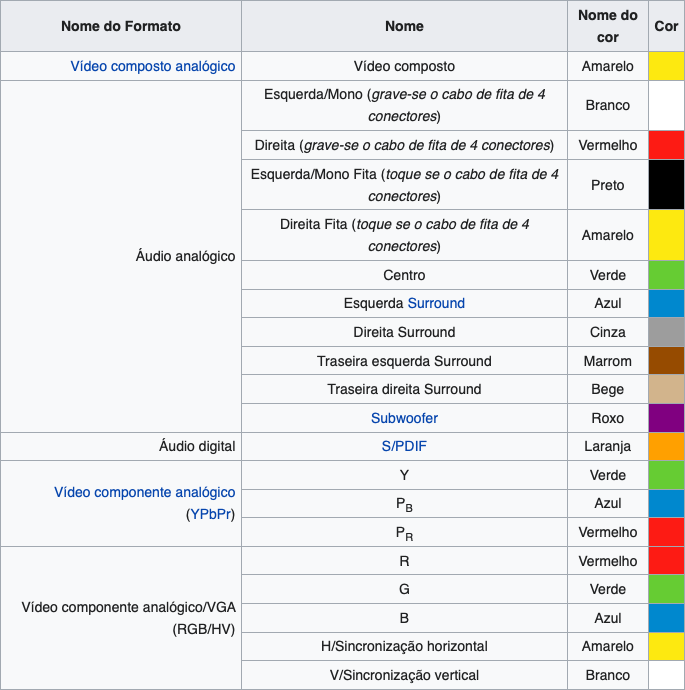Viewport: 685px width, 690px height.
Task: Click the green swatch in the Centro row
Action: (666, 275)
